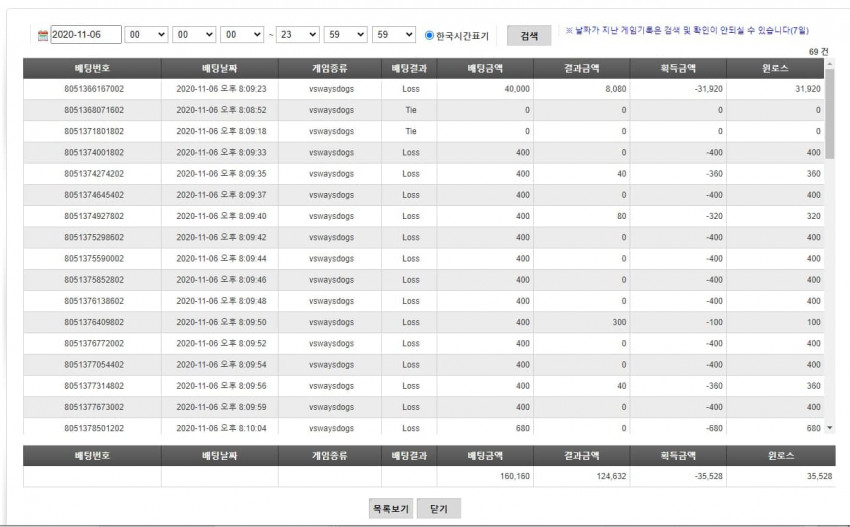Select bet number 8051377673002
The height and width of the screenshot is (527, 850).
coord(94,407)
